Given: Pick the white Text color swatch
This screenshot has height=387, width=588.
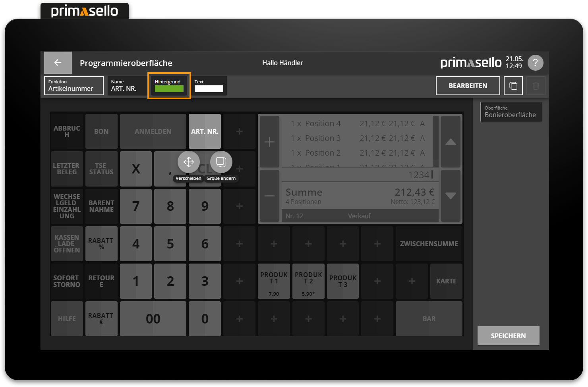Looking at the screenshot, I should pos(209,89).
